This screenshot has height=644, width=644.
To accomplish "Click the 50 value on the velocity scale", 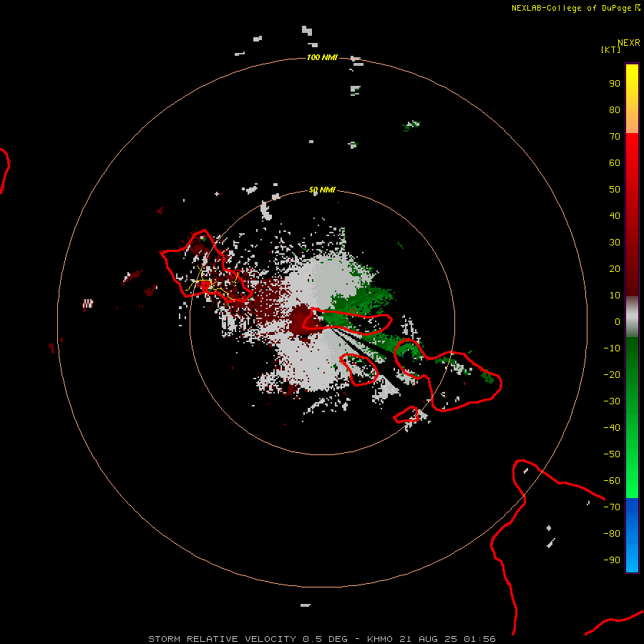I will point(615,190).
